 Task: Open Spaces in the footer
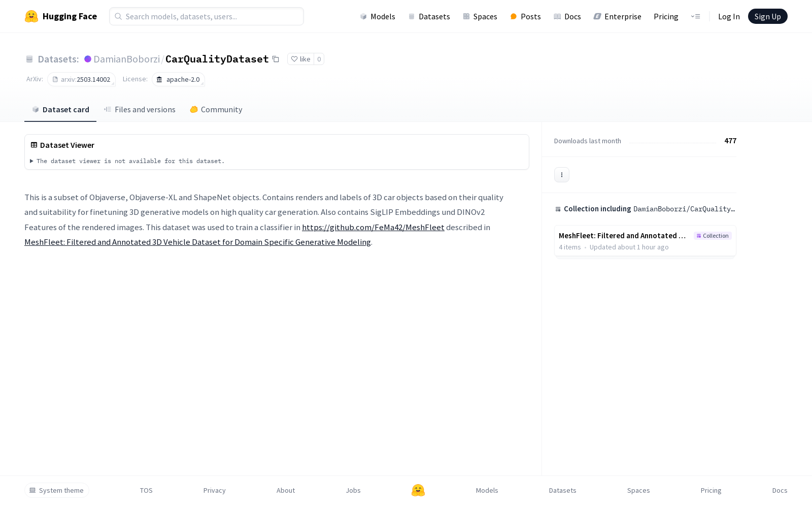(x=638, y=490)
